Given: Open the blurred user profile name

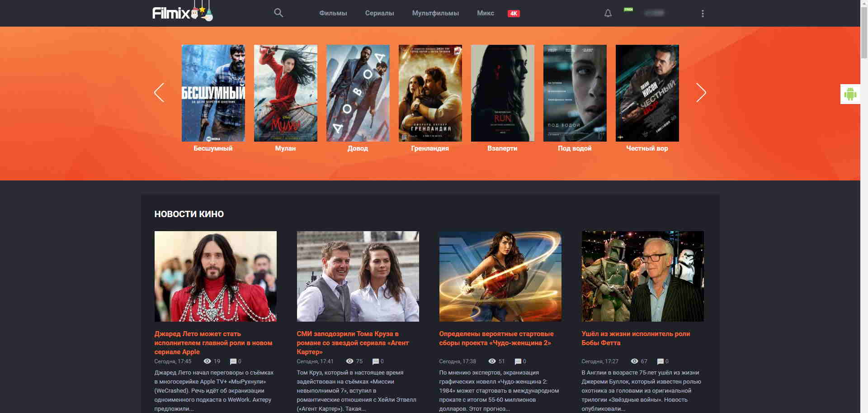Looking at the screenshot, I should click(654, 14).
